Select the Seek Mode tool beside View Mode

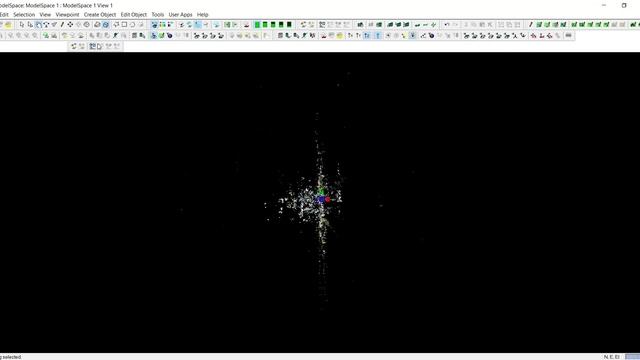tap(46, 25)
